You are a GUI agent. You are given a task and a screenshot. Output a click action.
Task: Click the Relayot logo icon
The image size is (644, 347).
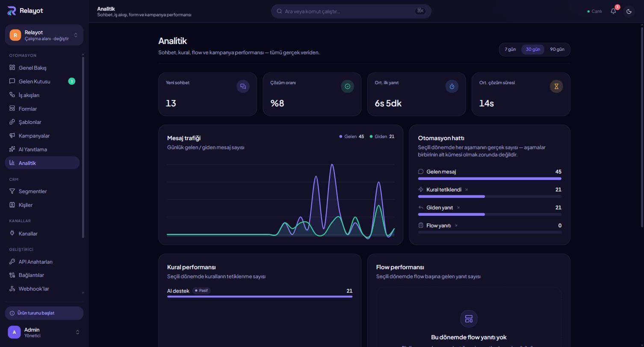[x=12, y=11]
